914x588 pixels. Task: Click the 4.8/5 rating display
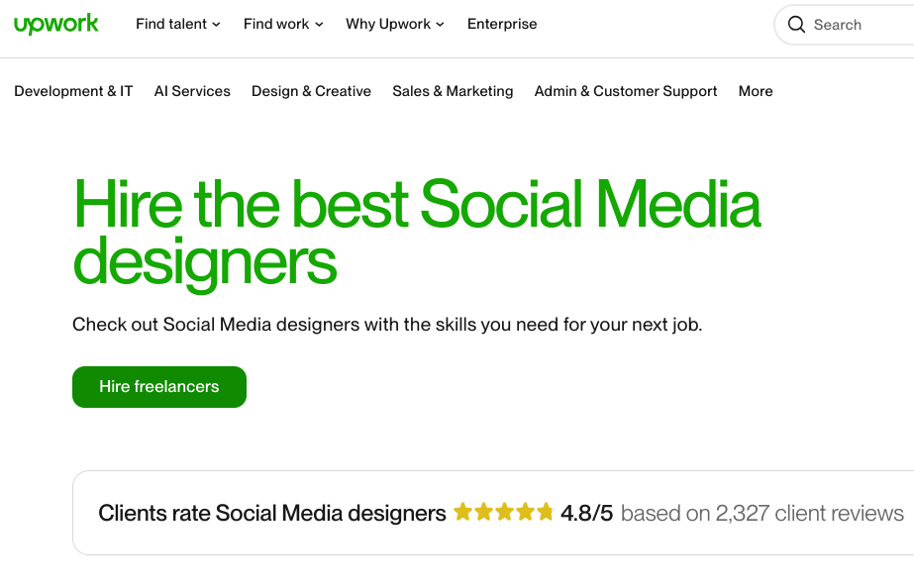(x=589, y=513)
